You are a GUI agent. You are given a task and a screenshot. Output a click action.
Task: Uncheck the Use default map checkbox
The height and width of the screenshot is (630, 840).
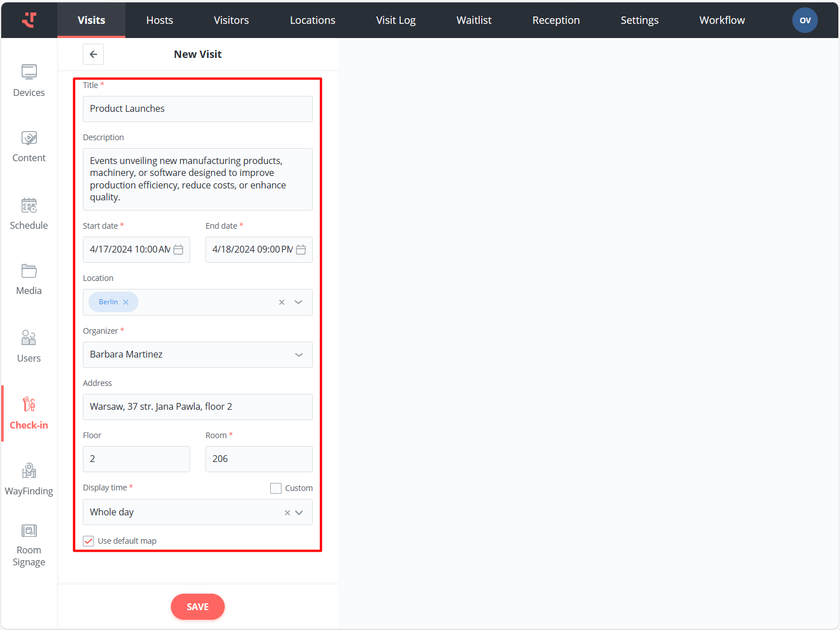(x=89, y=541)
